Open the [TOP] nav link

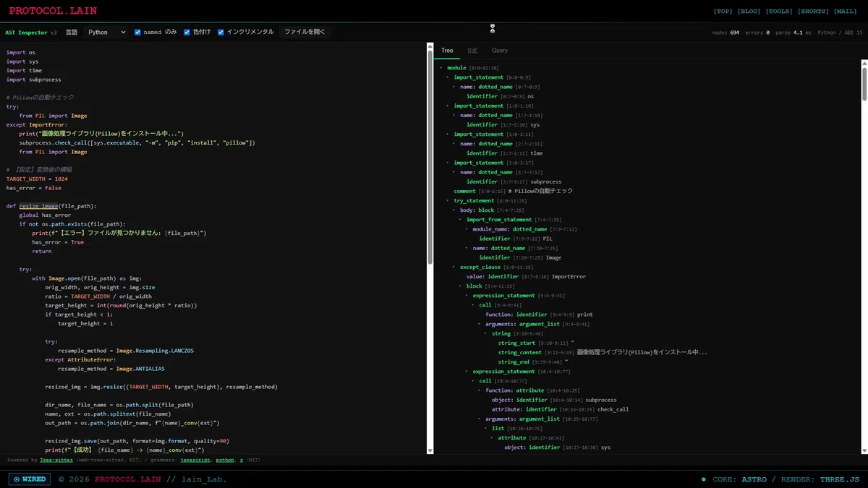pos(722,12)
